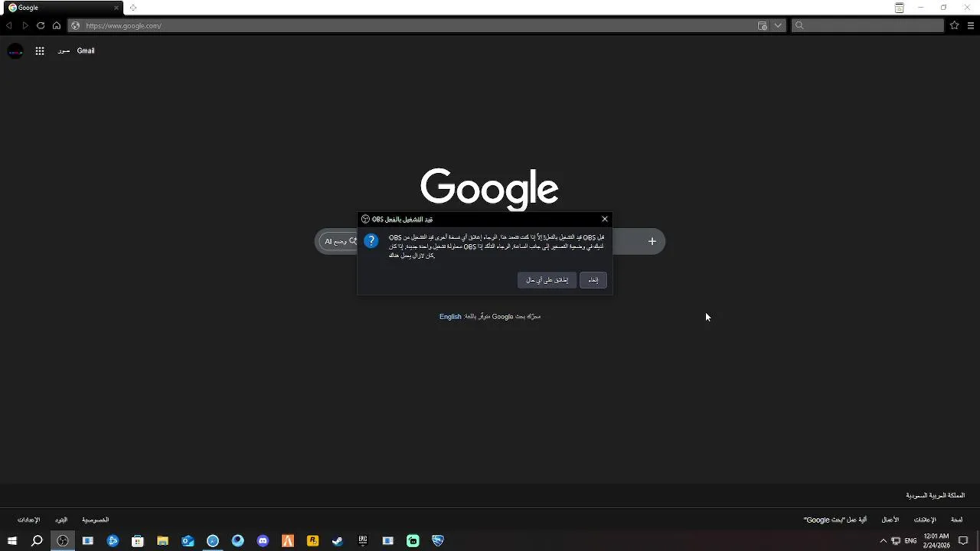Image resolution: width=980 pixels, height=551 pixels.
Task: Click the Cancel button in the OBS dialog
Action: (x=593, y=280)
